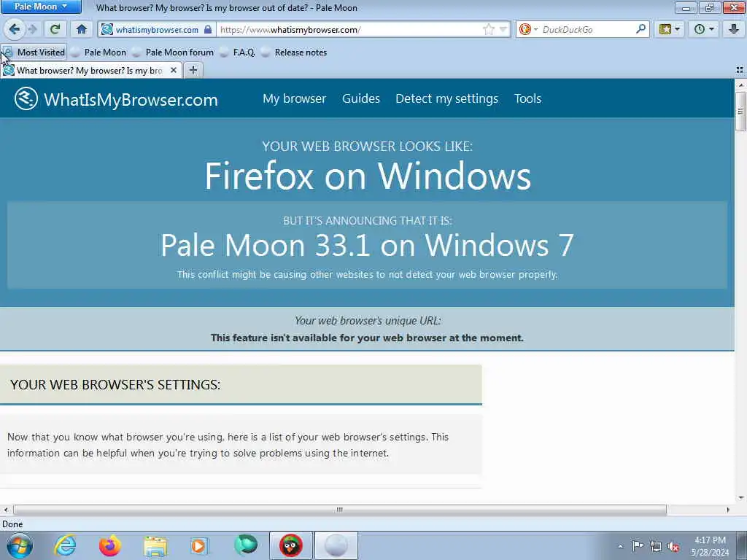
Task: Open the Windows Start menu
Action: [20, 545]
